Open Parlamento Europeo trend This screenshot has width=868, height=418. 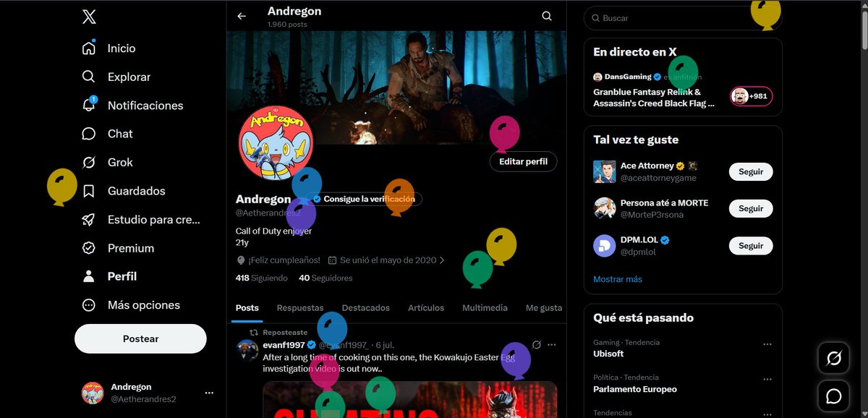pyautogui.click(x=683, y=384)
